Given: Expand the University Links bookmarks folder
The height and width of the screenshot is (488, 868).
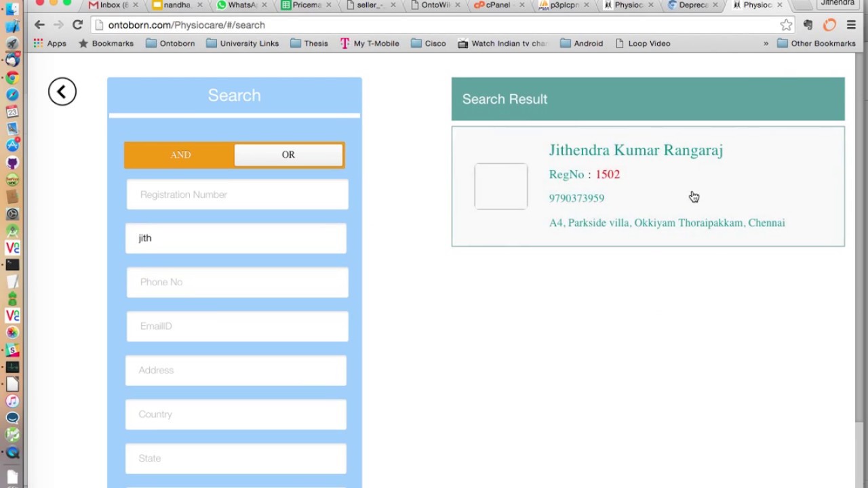Looking at the screenshot, I should (x=242, y=43).
